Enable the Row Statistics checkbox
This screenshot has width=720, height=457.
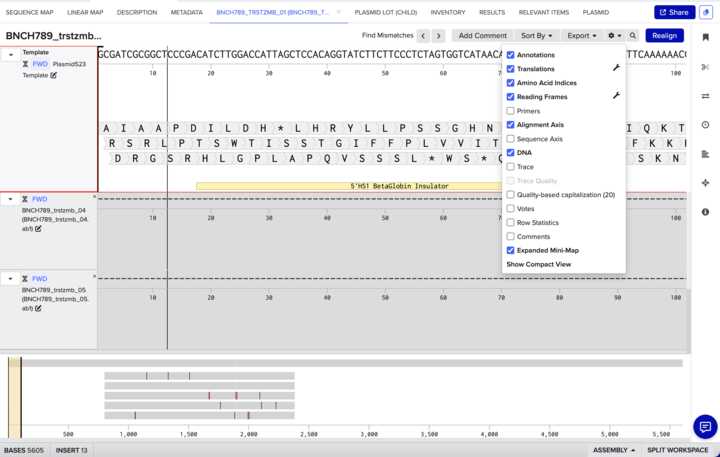[510, 222]
